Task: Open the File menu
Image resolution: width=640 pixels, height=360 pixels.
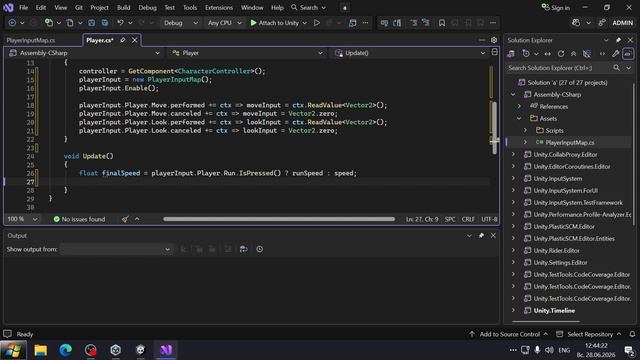Action: pyautogui.click(x=24, y=7)
